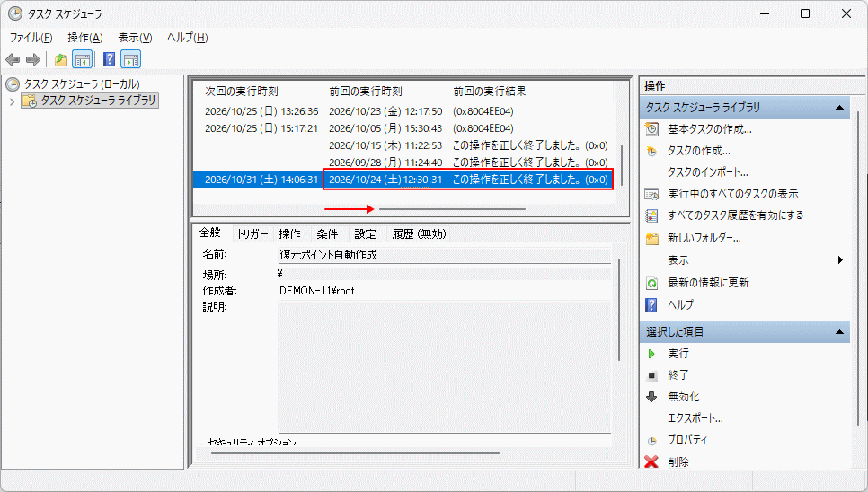Viewport: 868px width, 492px height.
Task: Click the すべてのタスク履歴を有効にする icon
Action: click(x=652, y=215)
